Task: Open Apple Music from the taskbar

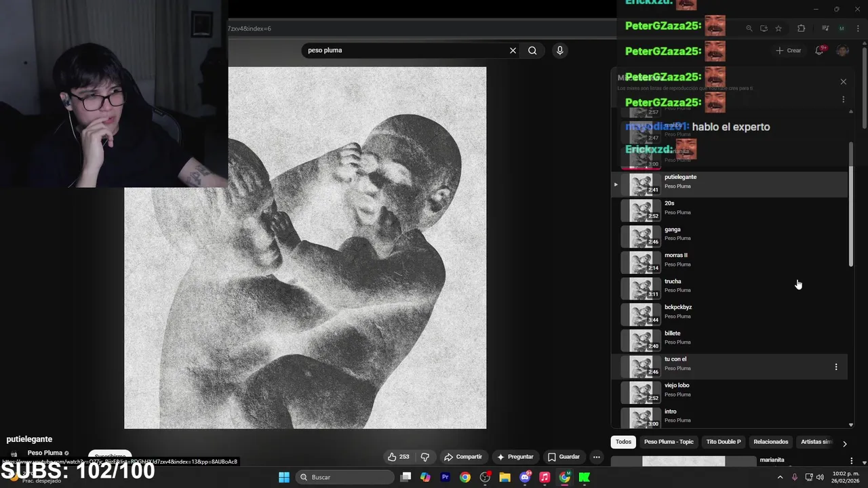Action: pos(545,477)
